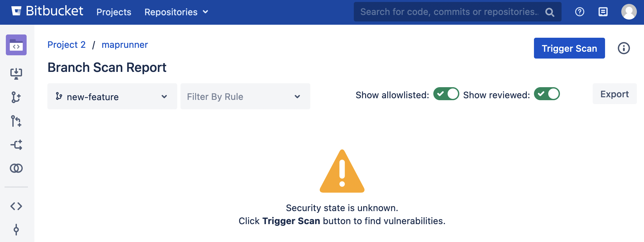Open the Projects menu item
This screenshot has width=644, height=242.
(114, 12)
